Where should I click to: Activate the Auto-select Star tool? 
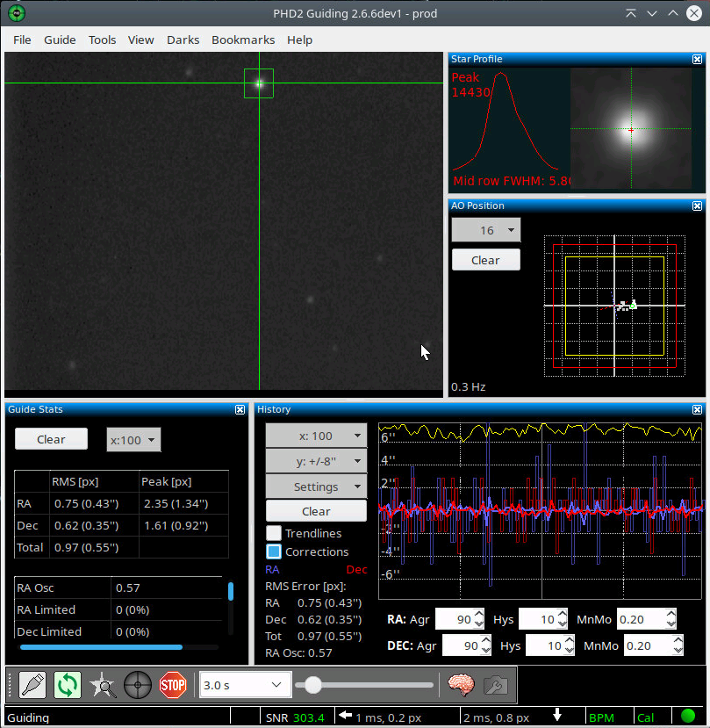tap(103, 685)
